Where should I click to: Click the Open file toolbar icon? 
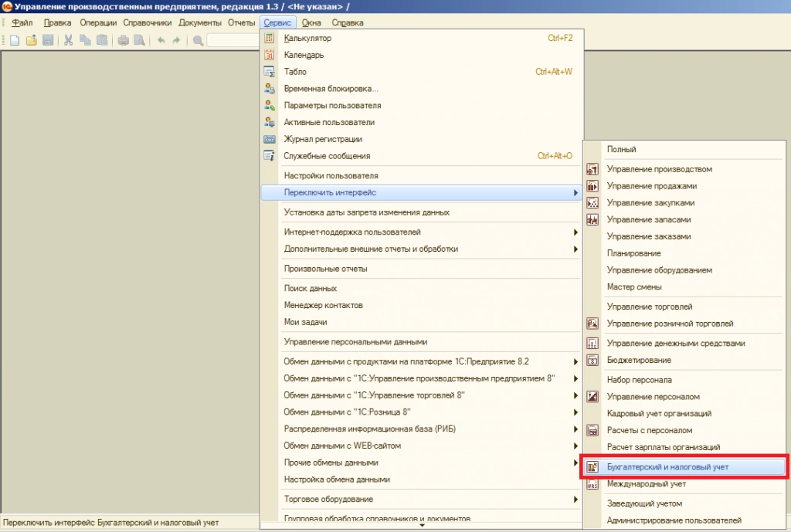31,40
